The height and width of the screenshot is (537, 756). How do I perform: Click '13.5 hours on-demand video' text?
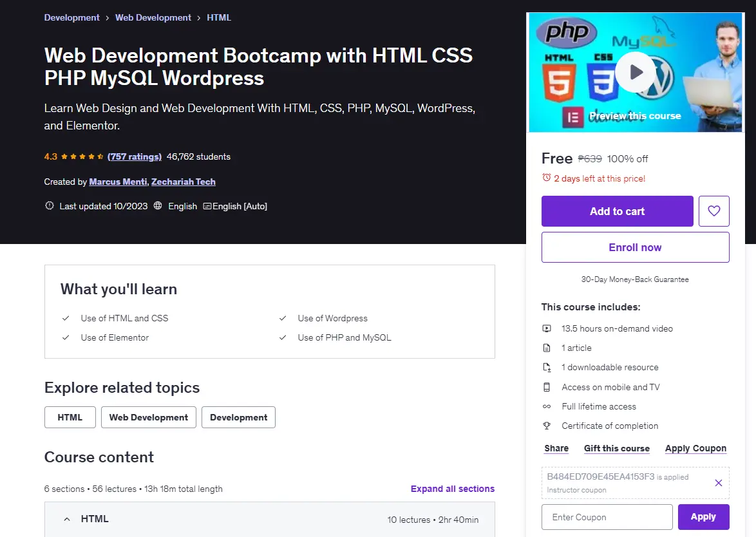click(x=617, y=329)
